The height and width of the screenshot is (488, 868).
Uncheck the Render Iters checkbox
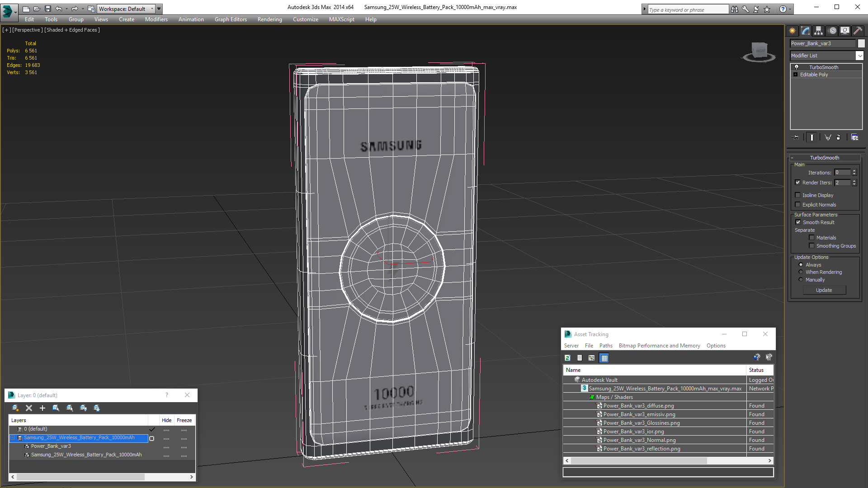coord(797,183)
